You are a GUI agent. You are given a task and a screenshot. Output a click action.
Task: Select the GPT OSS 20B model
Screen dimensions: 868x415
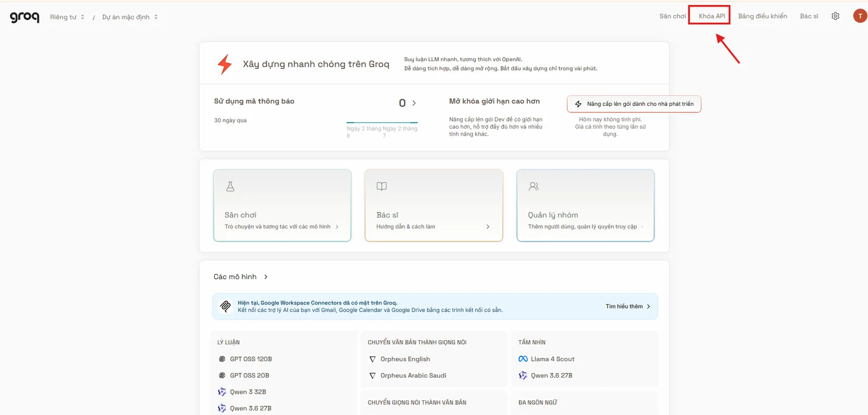[x=250, y=375]
